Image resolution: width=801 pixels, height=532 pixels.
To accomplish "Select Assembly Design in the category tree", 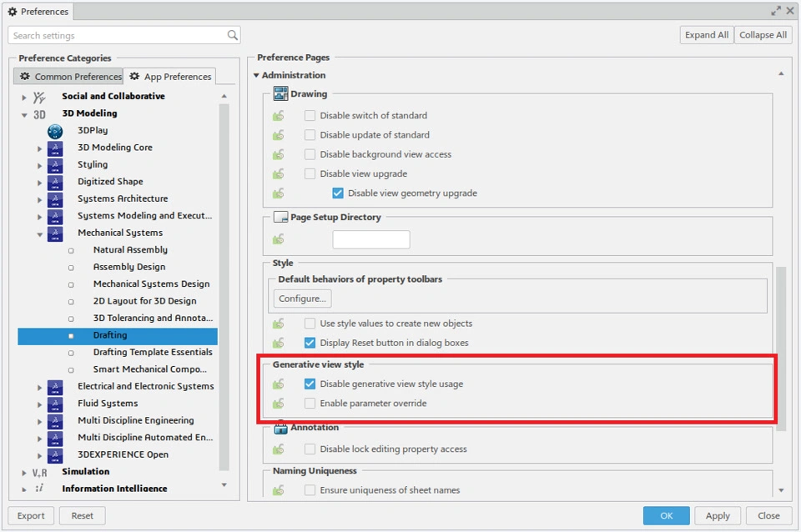I will (x=128, y=267).
